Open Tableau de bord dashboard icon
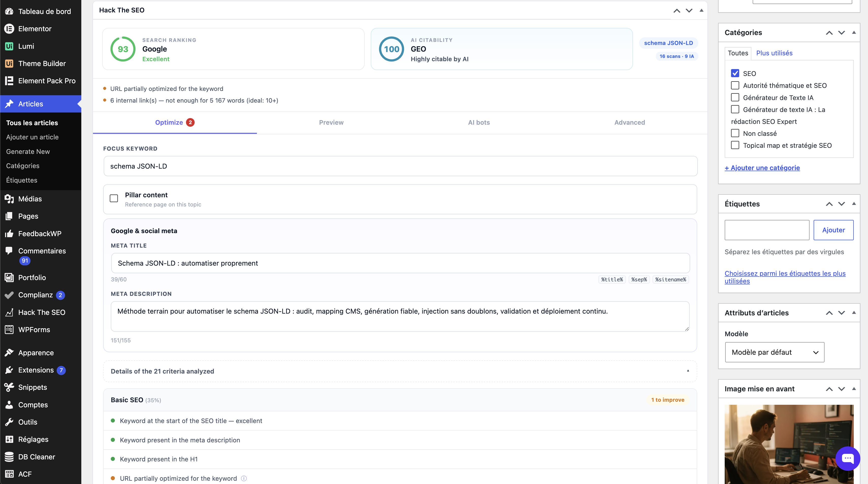The width and height of the screenshot is (868, 484). point(9,11)
